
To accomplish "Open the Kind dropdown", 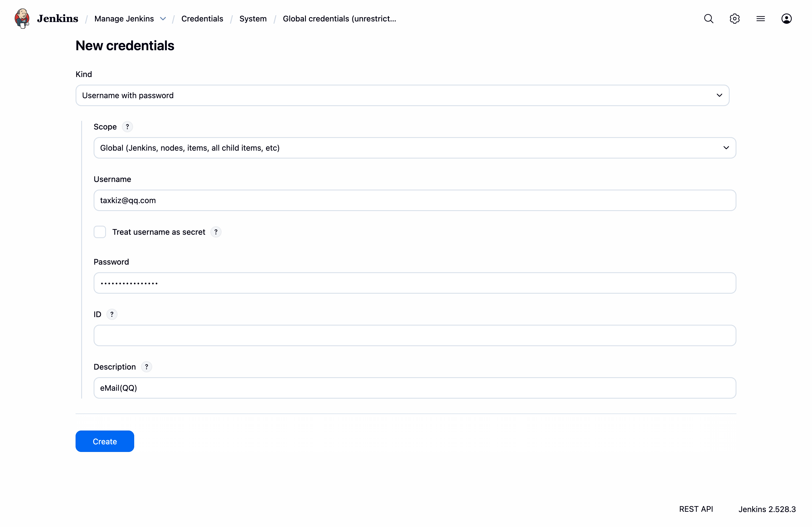I will point(402,95).
